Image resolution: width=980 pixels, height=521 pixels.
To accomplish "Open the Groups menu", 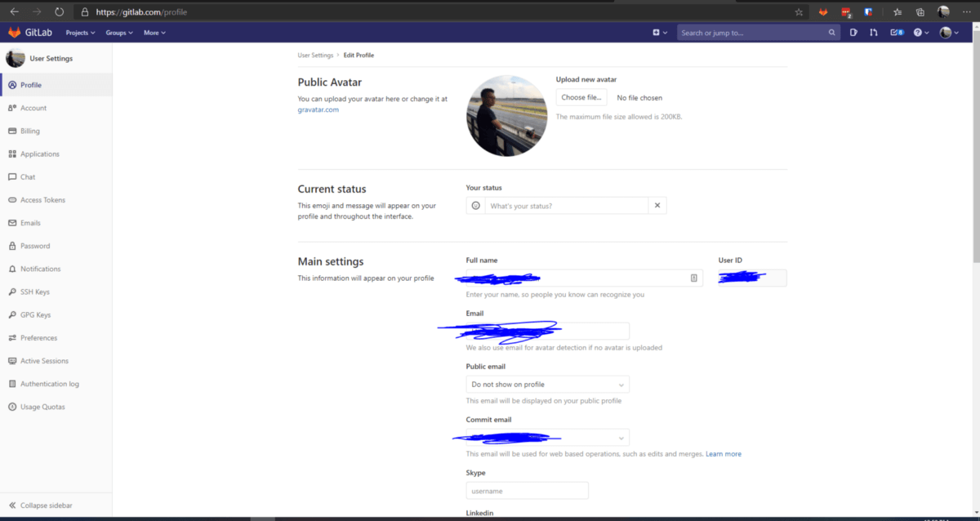I will click(x=118, y=32).
